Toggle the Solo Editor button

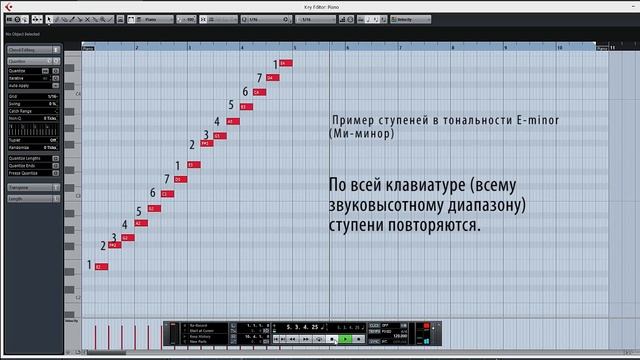click(9, 19)
